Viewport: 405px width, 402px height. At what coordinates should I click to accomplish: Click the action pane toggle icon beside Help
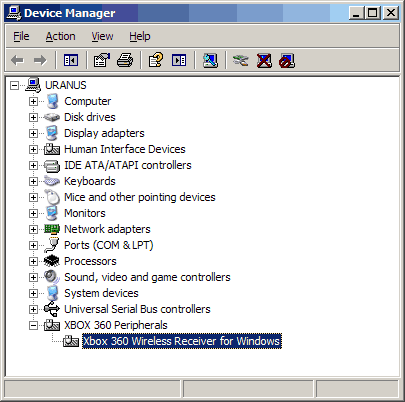[x=179, y=60]
